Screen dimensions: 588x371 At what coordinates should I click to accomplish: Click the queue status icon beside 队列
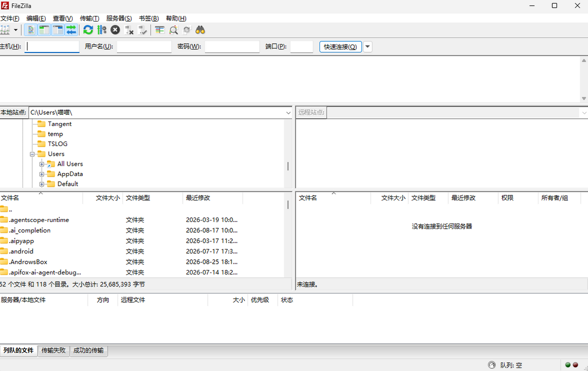pyautogui.click(x=491, y=365)
